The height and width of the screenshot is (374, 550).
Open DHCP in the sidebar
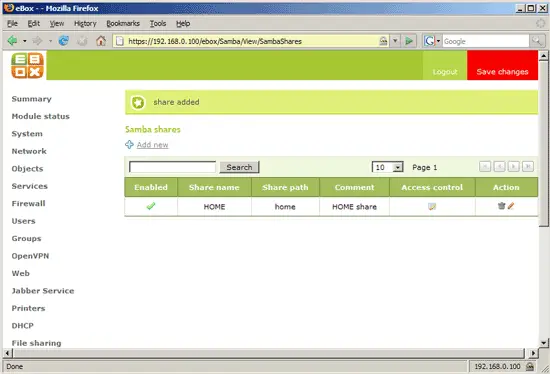click(22, 326)
